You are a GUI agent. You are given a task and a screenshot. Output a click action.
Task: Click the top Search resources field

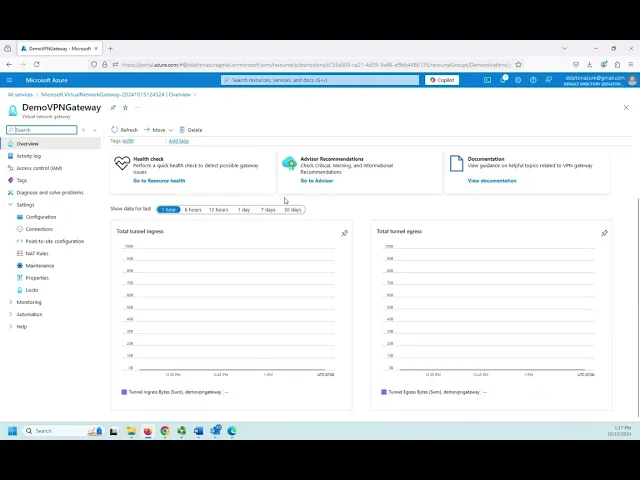(x=320, y=80)
